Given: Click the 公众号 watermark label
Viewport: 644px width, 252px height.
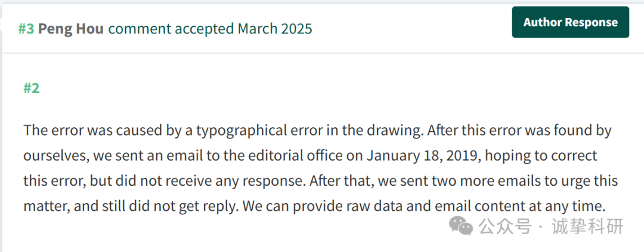Looking at the screenshot, I should 505,226.
